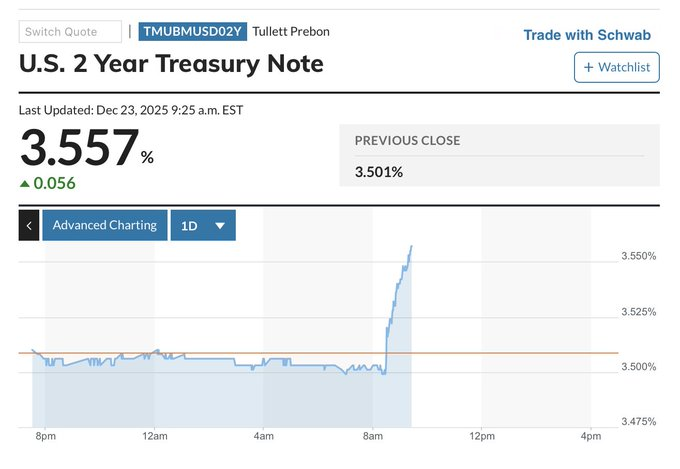
Task: Open the 1D timeframe dropdown
Action: click(203, 225)
